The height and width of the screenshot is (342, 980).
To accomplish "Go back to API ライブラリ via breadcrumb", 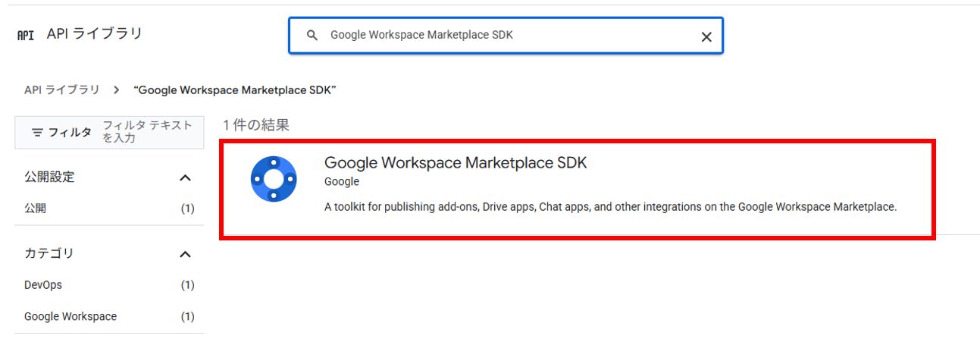I will (x=61, y=89).
